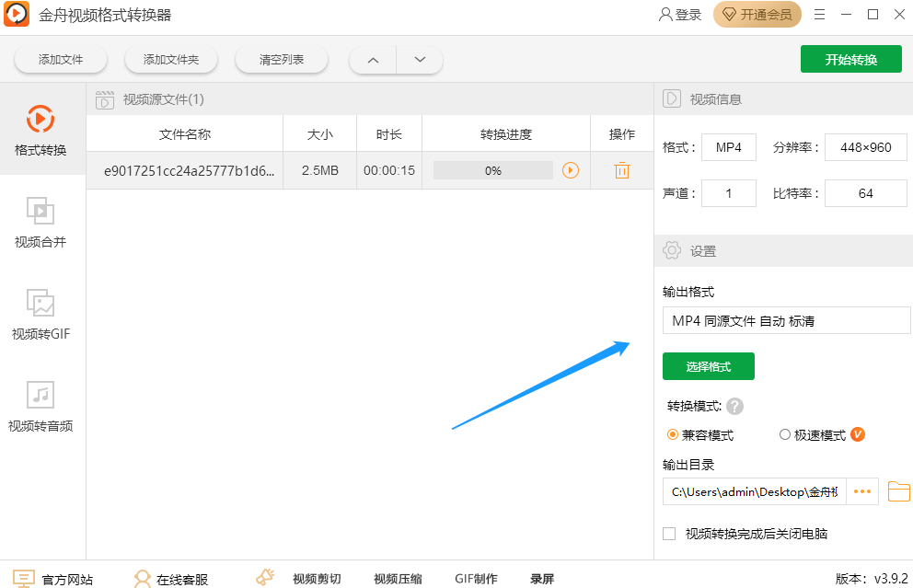This screenshot has width=913, height=588.
Task: Edit the 比特率 bitrate field
Action: click(865, 193)
